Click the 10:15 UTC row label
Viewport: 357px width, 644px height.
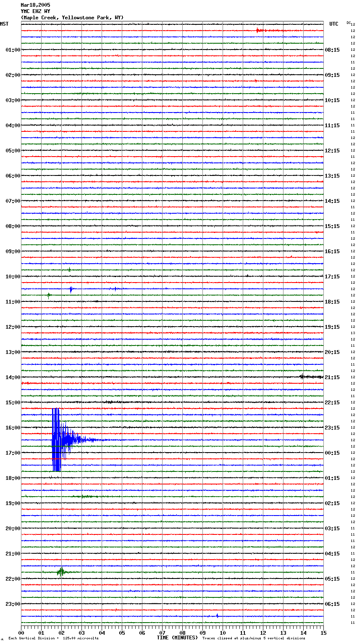point(332,100)
